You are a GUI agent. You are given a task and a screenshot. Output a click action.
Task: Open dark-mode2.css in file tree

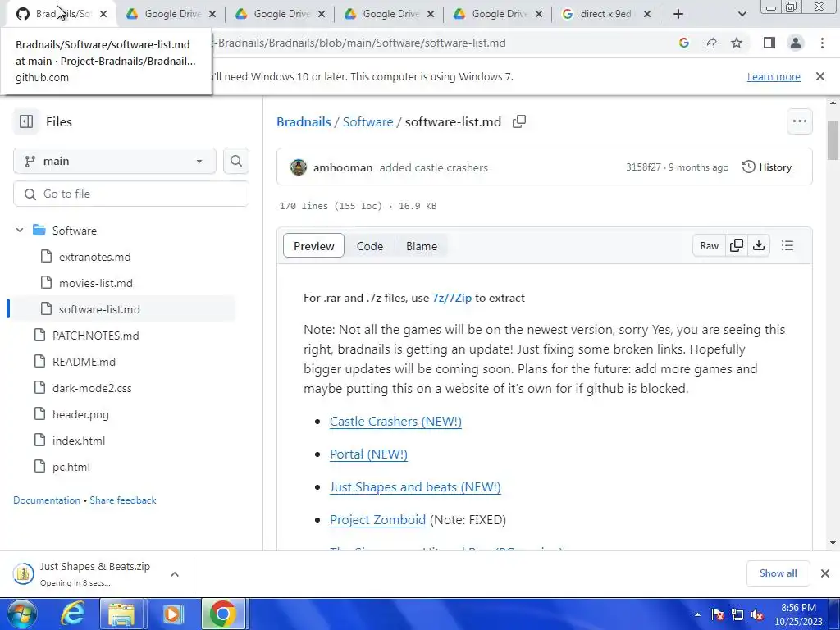click(x=92, y=388)
